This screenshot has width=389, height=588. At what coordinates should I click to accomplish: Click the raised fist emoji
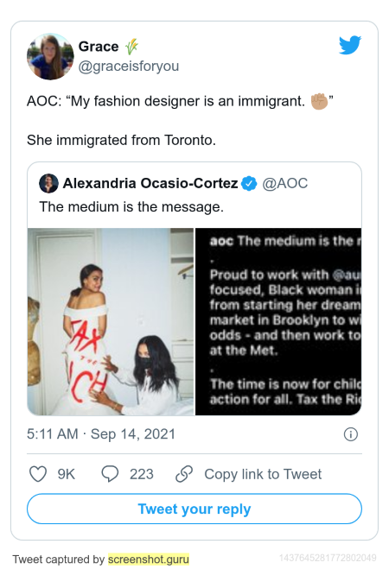point(319,101)
